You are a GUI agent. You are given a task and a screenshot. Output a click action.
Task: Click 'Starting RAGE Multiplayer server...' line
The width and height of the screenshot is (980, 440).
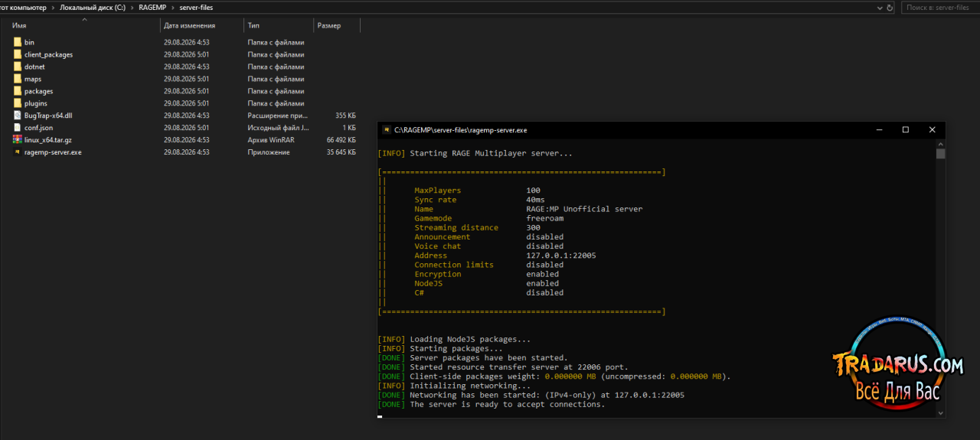tap(491, 153)
